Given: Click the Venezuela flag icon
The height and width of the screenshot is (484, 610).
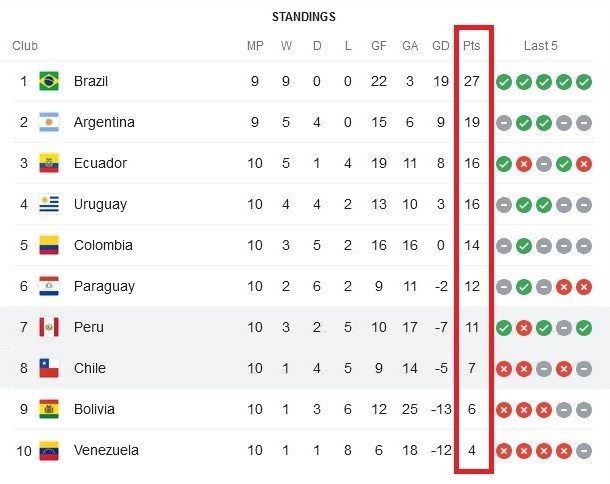Looking at the screenshot, I should (x=48, y=450).
